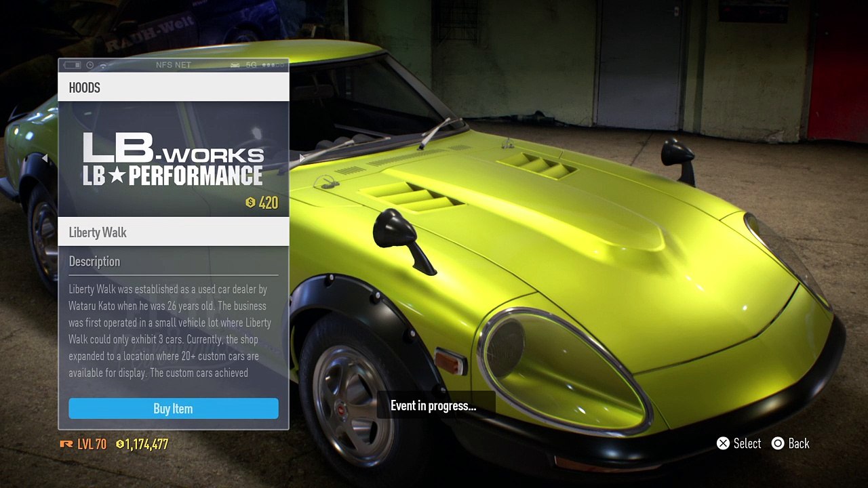This screenshot has height=488, width=868.
Task: Click the currency coin icon beside 420
Action: tap(250, 203)
